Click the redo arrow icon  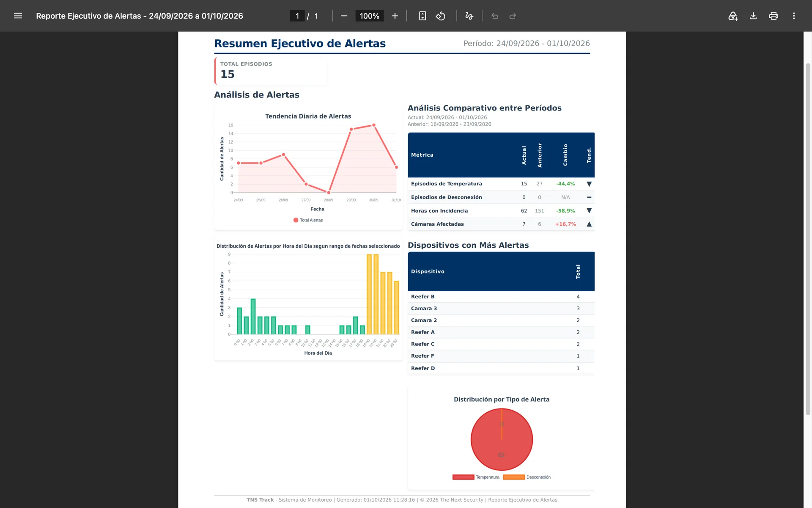click(x=513, y=16)
